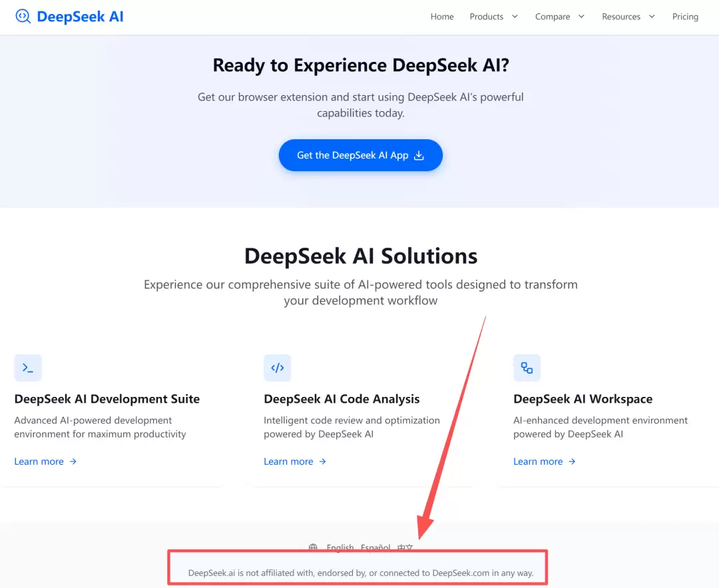Click the download icon on the app button
Viewport: 719px width, 588px height.
coord(419,155)
